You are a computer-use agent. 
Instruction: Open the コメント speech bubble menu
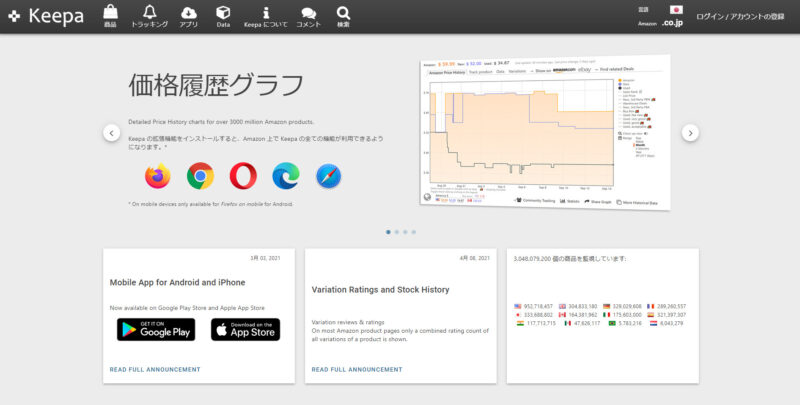tap(309, 16)
